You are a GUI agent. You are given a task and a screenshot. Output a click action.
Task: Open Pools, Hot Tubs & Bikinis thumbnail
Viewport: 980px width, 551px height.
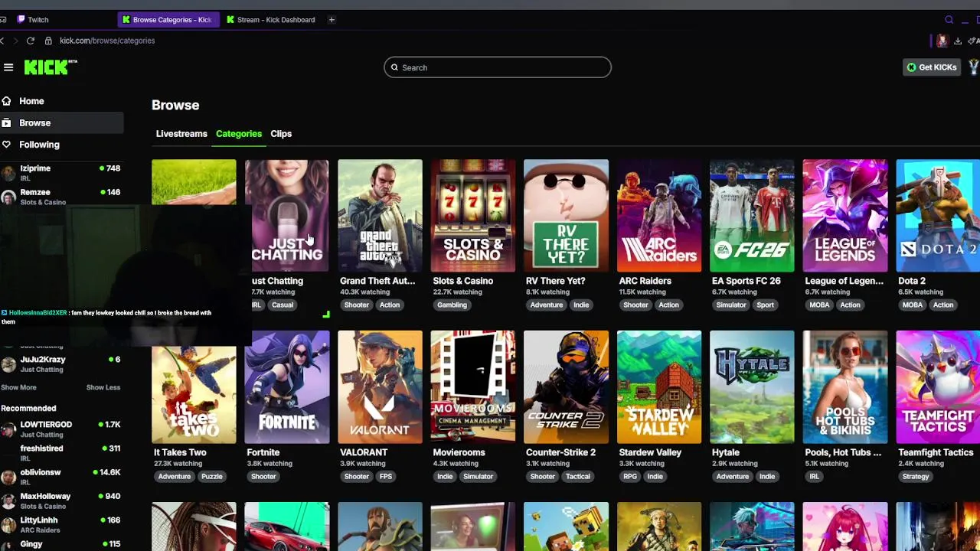[x=845, y=387]
